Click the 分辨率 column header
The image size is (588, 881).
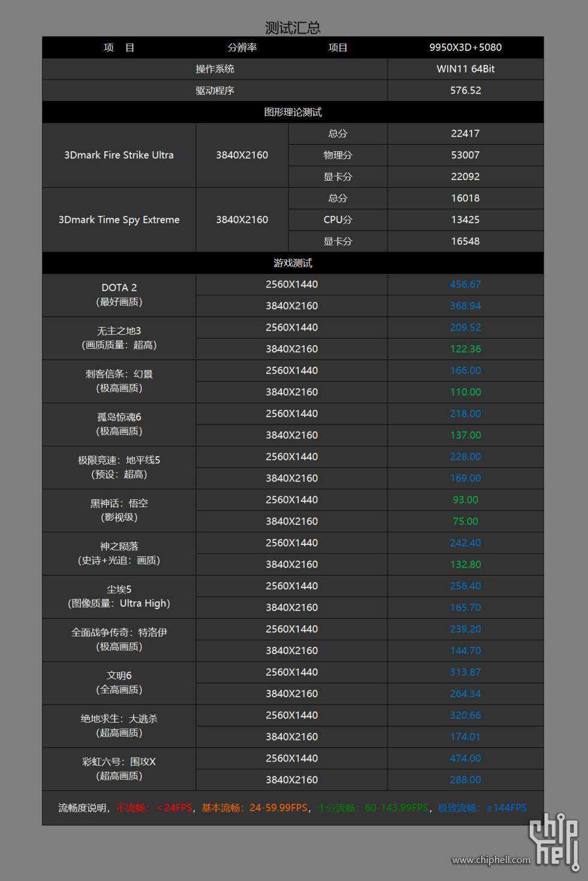(242, 47)
